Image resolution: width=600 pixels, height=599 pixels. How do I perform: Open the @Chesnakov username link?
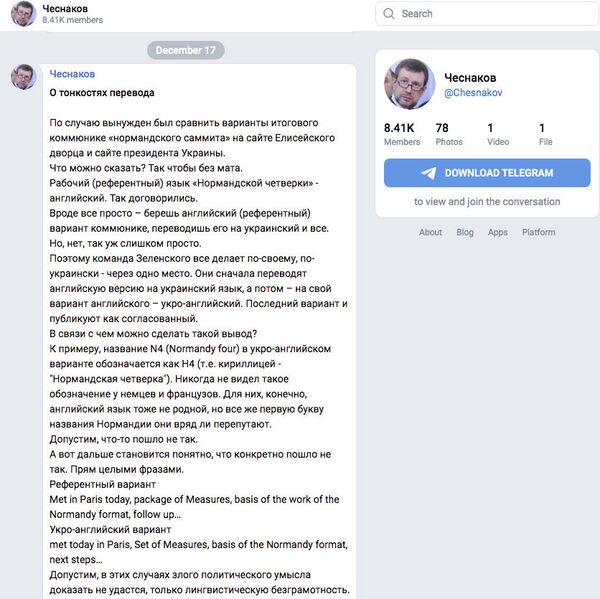click(x=473, y=94)
